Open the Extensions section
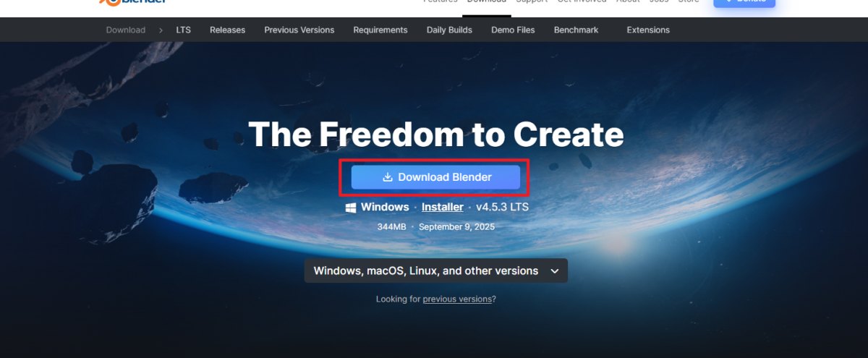This screenshot has height=358, width=868. (x=648, y=30)
